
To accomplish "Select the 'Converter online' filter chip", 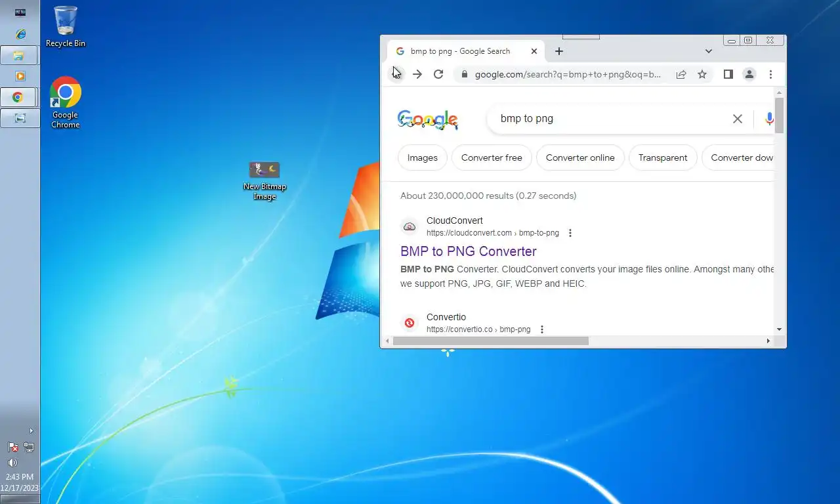I will pos(580,157).
